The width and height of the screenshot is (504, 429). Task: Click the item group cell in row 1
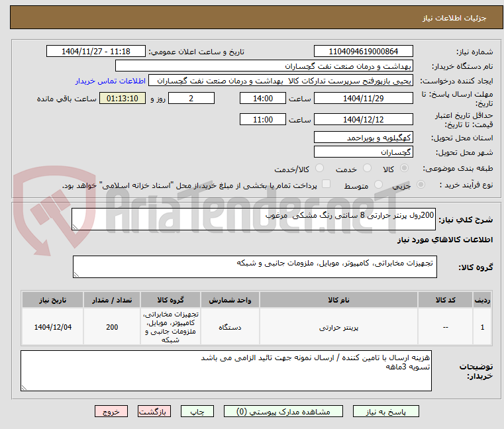pyautogui.click(x=170, y=327)
